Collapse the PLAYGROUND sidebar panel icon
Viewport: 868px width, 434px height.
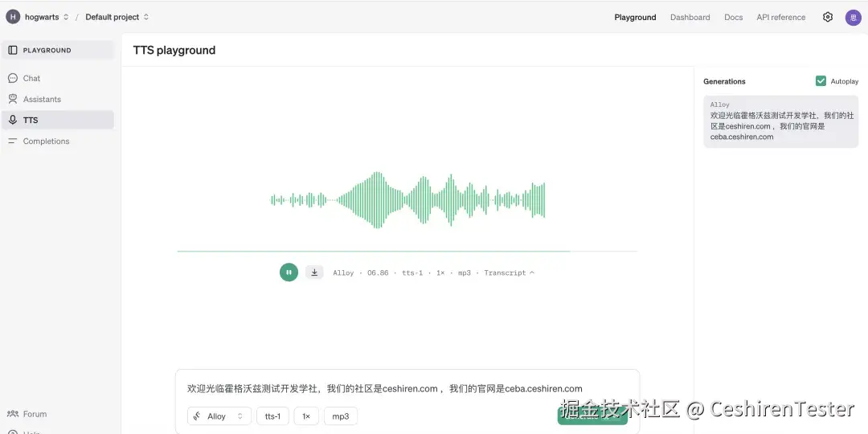[x=13, y=50]
